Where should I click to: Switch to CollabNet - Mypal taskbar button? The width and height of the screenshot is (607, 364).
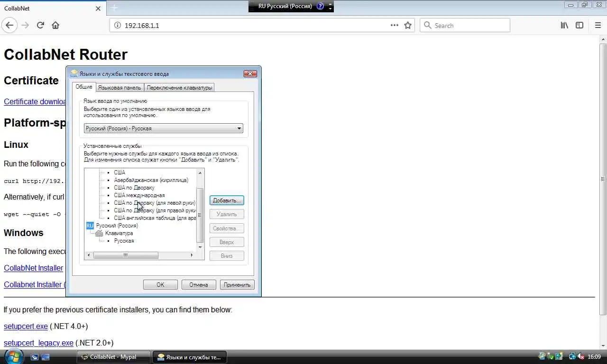[114, 357]
